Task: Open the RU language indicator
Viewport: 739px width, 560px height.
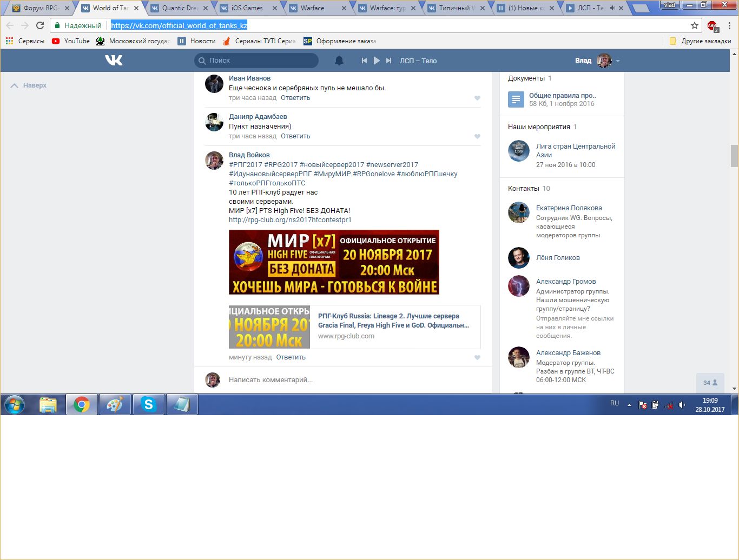Action: click(x=615, y=403)
